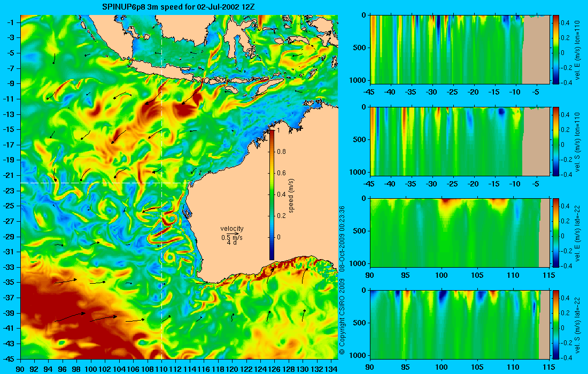Click the '08-Oct-2009 00:23:36' timestamp text

point(342,240)
